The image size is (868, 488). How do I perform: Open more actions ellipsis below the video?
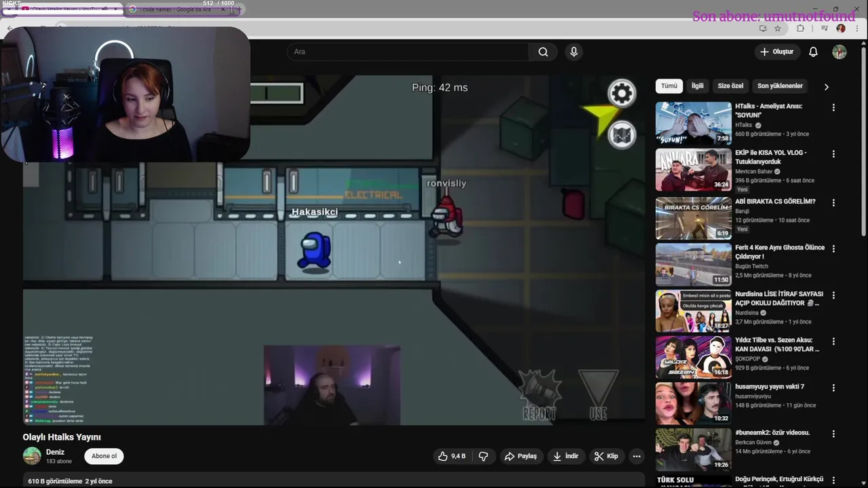(x=636, y=456)
